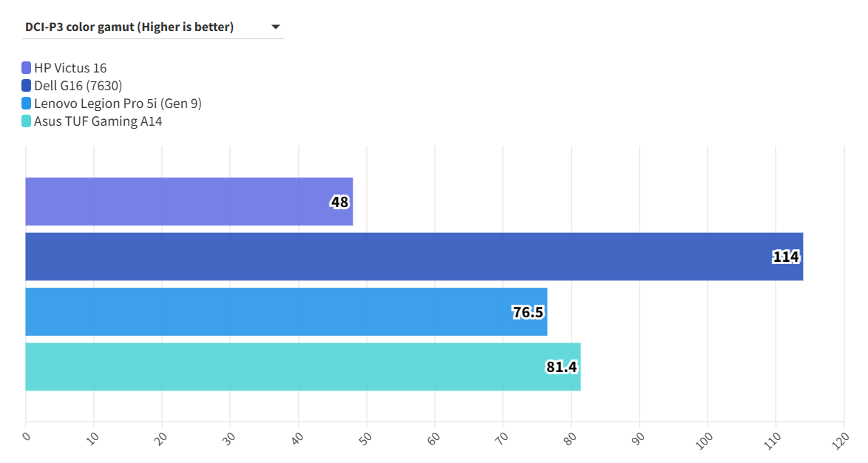Image resolution: width=868 pixels, height=463 pixels.
Task: Toggle the Asus TUF Gaming A14 legend label
Action: pyautogui.click(x=98, y=121)
